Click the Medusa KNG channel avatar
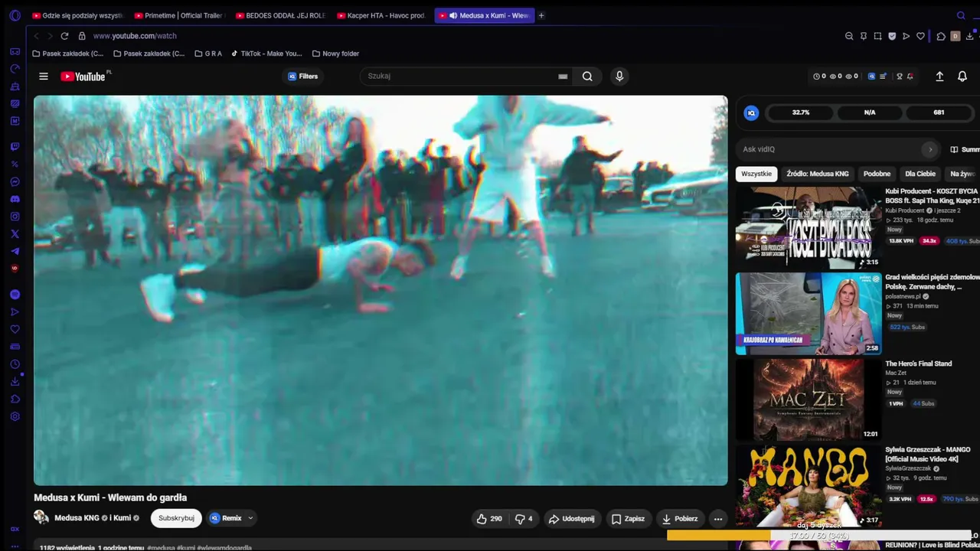The image size is (980, 551). click(41, 517)
